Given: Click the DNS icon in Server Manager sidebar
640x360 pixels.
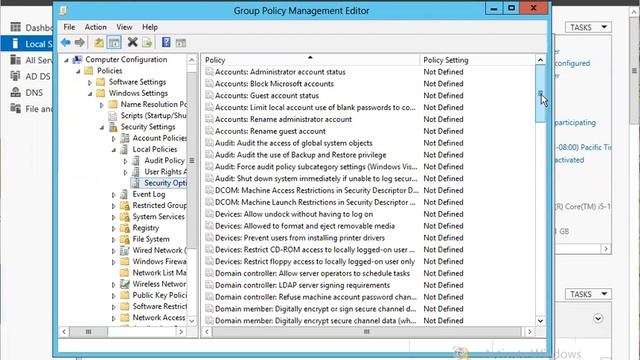Looking at the screenshot, I should pos(16,92).
